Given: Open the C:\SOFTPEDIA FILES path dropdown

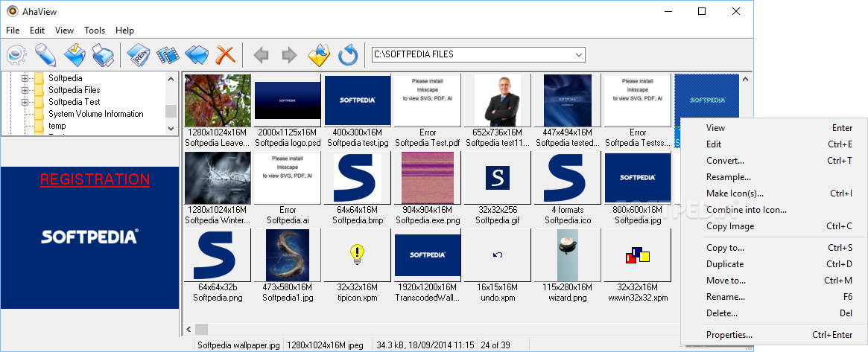Looking at the screenshot, I should (578, 55).
